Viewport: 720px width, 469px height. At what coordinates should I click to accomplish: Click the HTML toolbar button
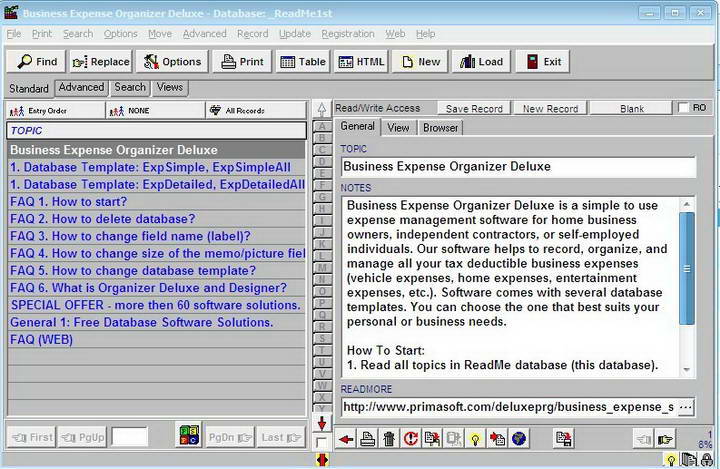pos(361,62)
